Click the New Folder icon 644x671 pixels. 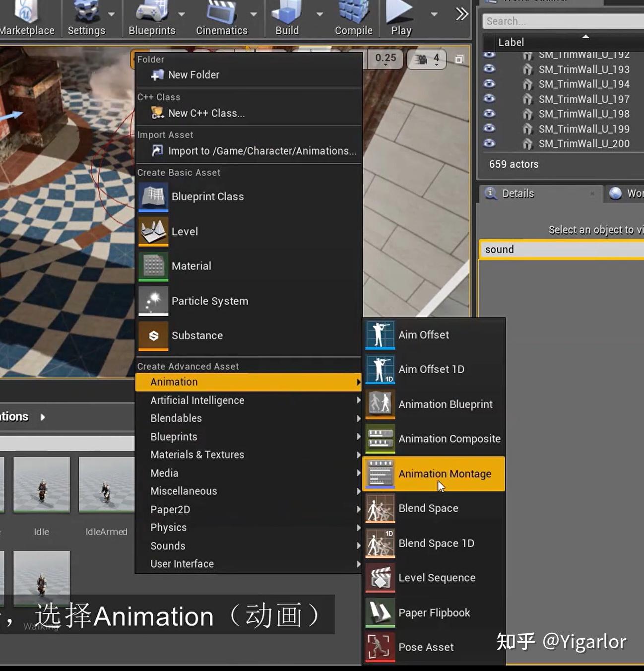pyautogui.click(x=157, y=75)
